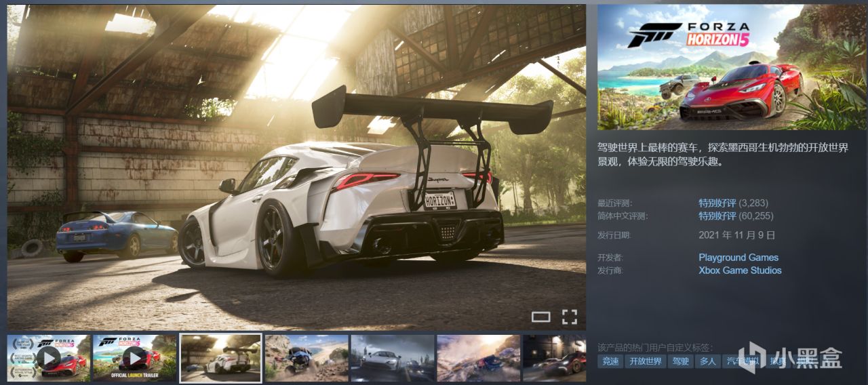Open developer Playground Games link
The height and width of the screenshot is (385, 868).
pyautogui.click(x=738, y=258)
